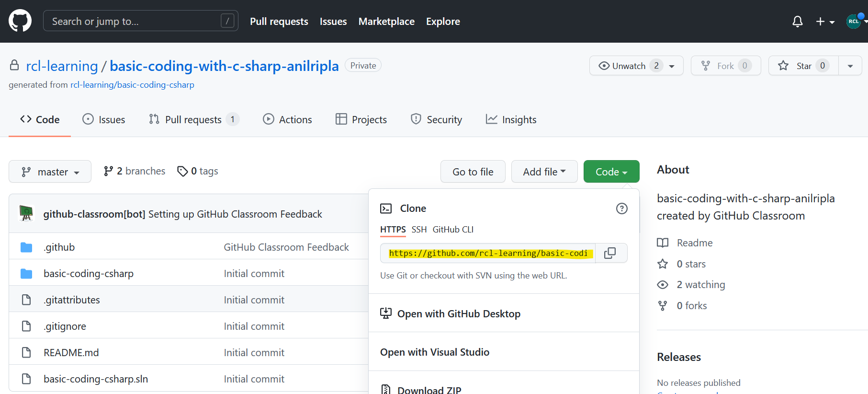Click the README.md file icon
Screen dimensions: 868x394
(26, 353)
